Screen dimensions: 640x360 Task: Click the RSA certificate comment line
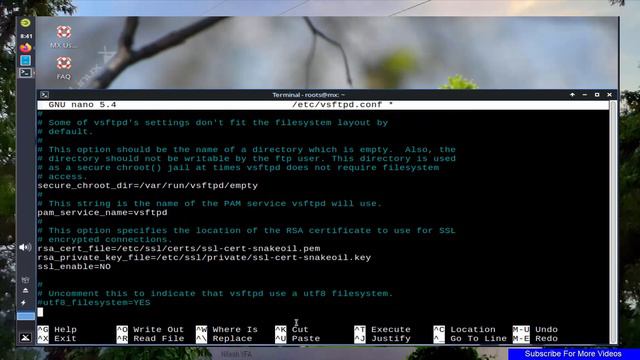[x=247, y=231]
